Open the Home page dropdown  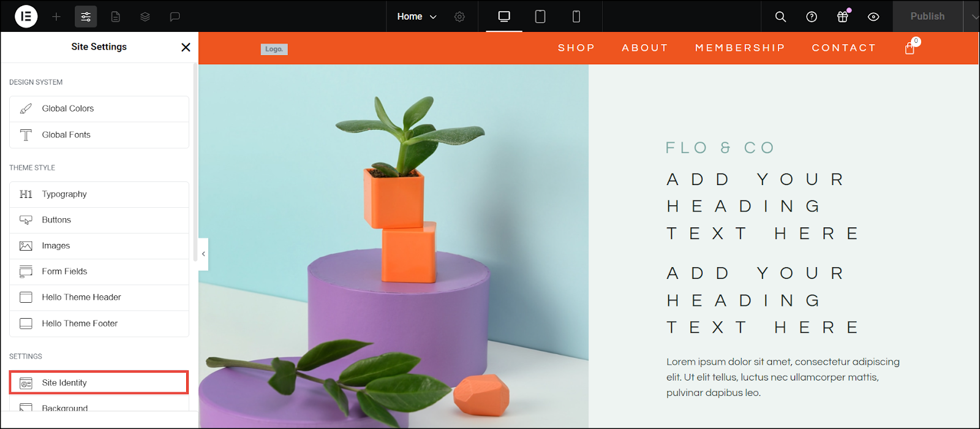(417, 17)
